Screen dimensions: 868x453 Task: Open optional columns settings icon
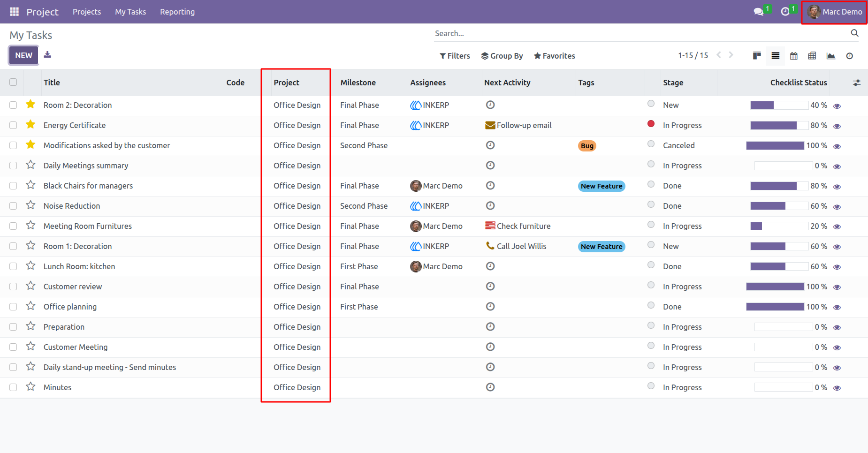pos(857,83)
